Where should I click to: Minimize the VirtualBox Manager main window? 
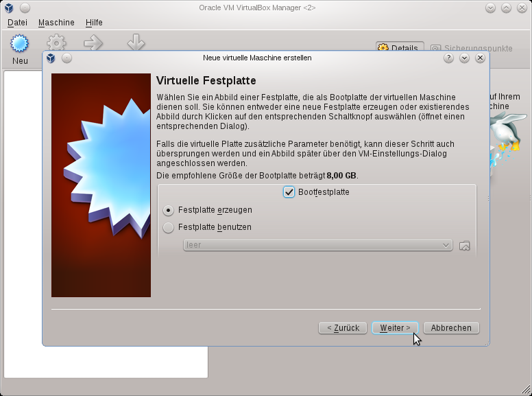490,8
